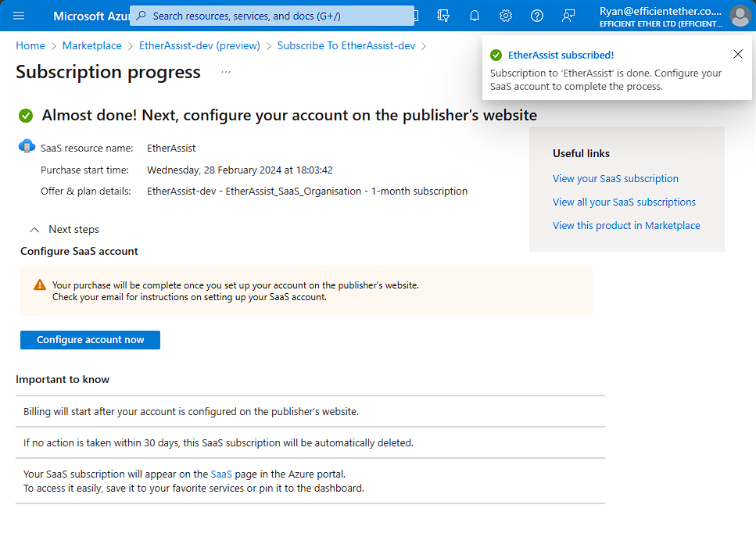The image size is (756, 555).
Task: Click the Configure SaaS account heading
Action: click(x=79, y=251)
